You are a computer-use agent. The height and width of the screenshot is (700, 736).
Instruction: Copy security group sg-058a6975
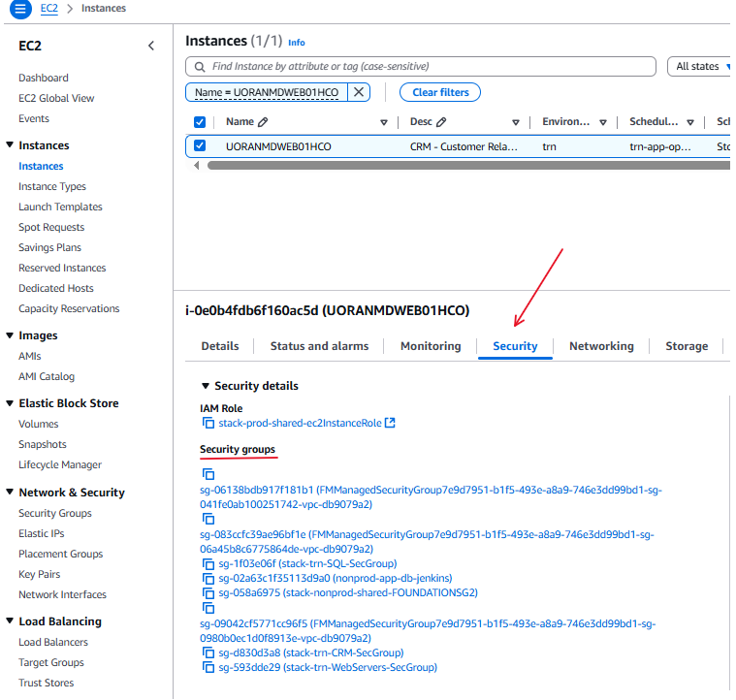[x=208, y=593]
